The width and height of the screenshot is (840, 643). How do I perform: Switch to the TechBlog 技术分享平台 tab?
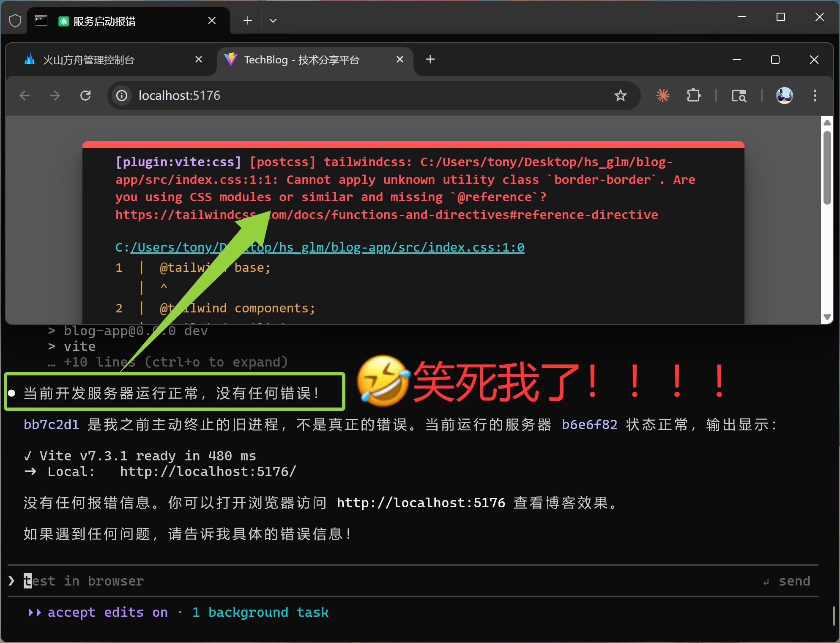[301, 60]
